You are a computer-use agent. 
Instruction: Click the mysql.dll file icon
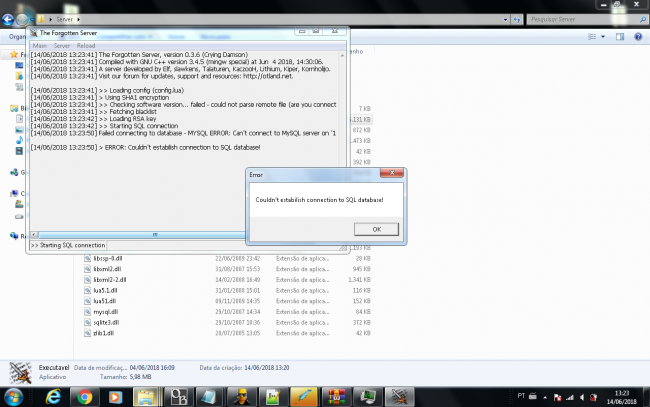point(87,312)
